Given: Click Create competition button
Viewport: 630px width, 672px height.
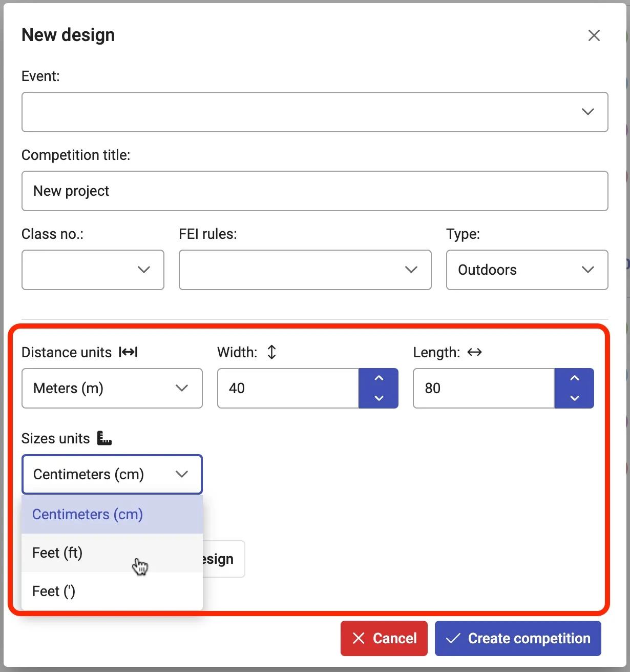Looking at the screenshot, I should pos(517,638).
